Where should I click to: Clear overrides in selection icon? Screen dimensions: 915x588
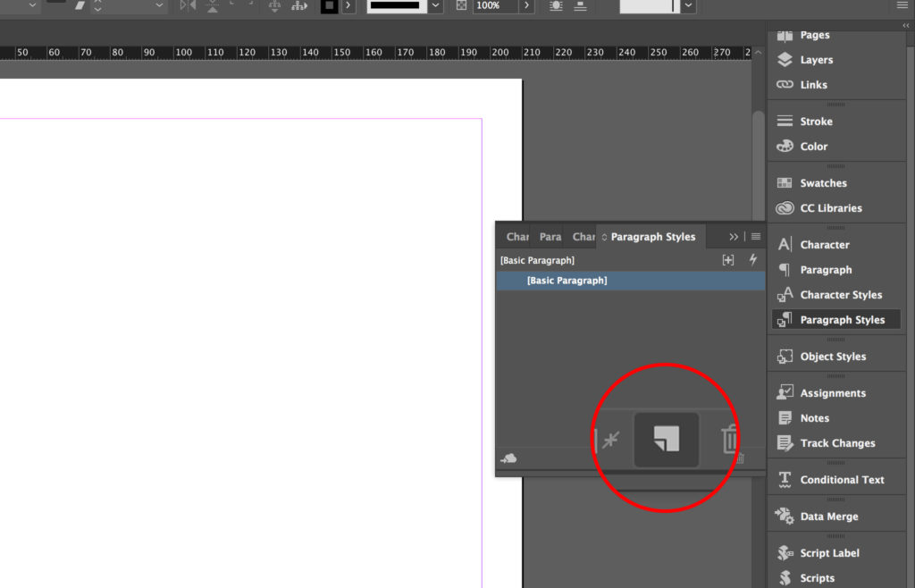click(x=610, y=439)
